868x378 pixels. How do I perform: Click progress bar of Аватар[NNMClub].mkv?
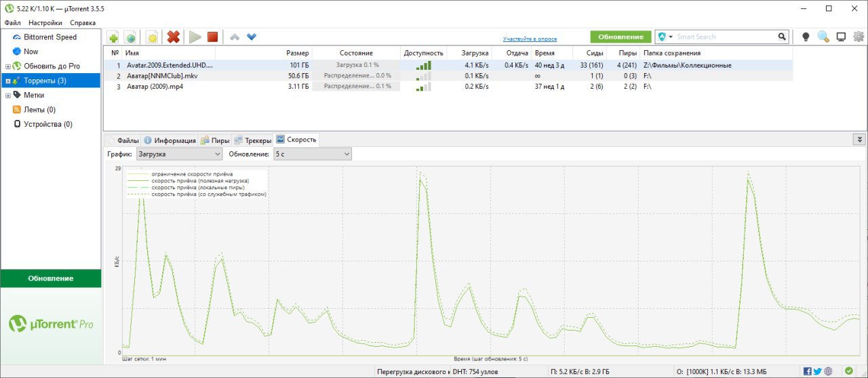(x=356, y=76)
